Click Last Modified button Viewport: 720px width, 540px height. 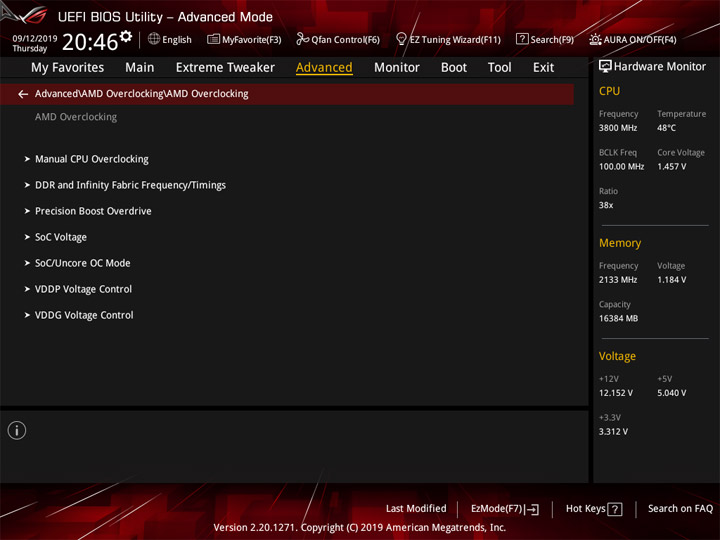point(416,509)
